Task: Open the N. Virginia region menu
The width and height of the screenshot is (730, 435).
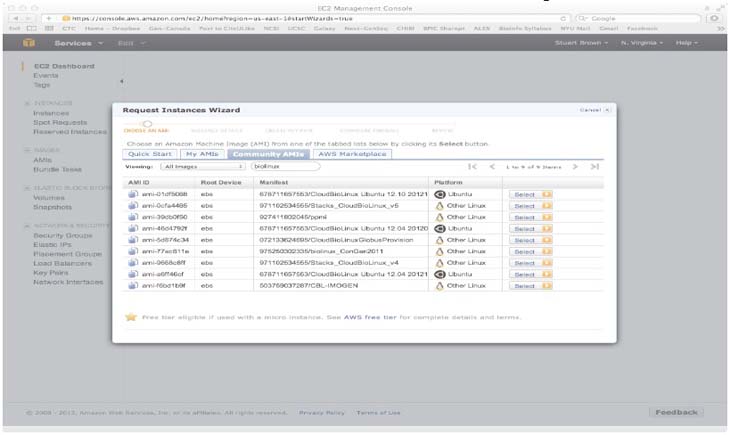Action: coord(642,43)
